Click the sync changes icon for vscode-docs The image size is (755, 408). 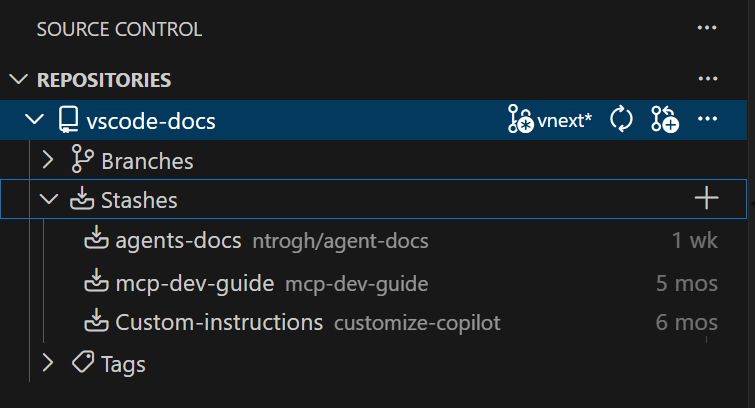[x=621, y=121]
